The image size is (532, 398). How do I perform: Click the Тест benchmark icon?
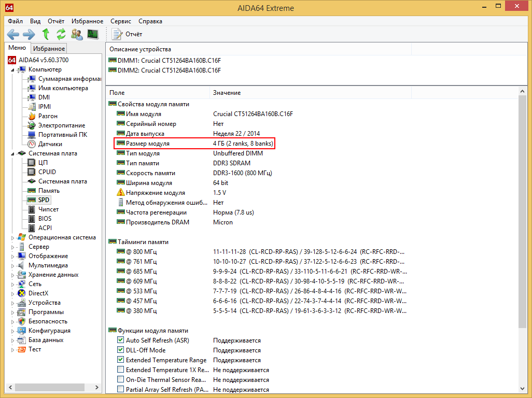point(22,349)
